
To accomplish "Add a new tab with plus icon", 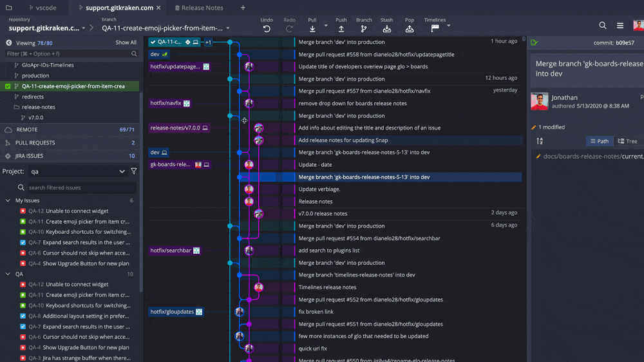I will click(x=243, y=7).
